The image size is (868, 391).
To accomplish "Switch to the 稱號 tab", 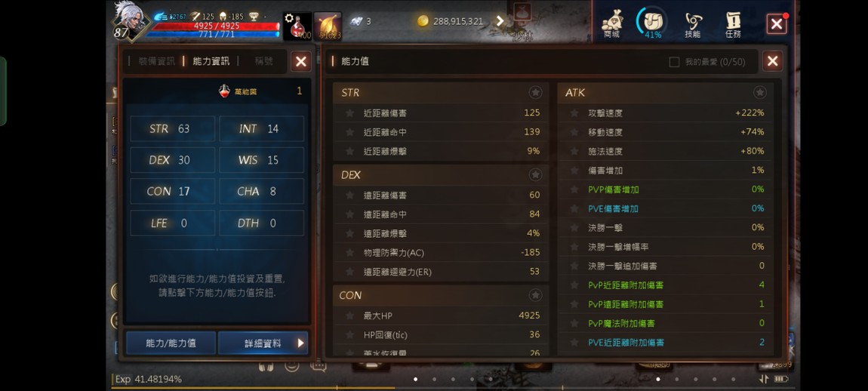I will point(264,61).
